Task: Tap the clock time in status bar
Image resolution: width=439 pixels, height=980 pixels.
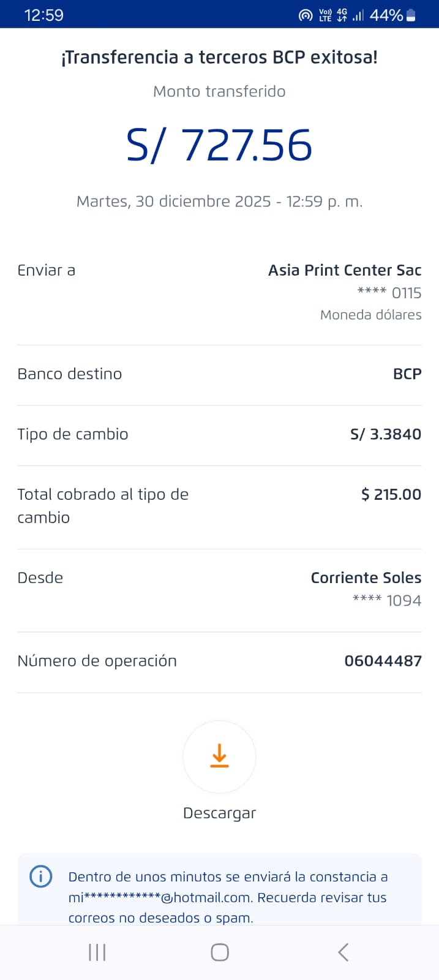Action: click(43, 15)
